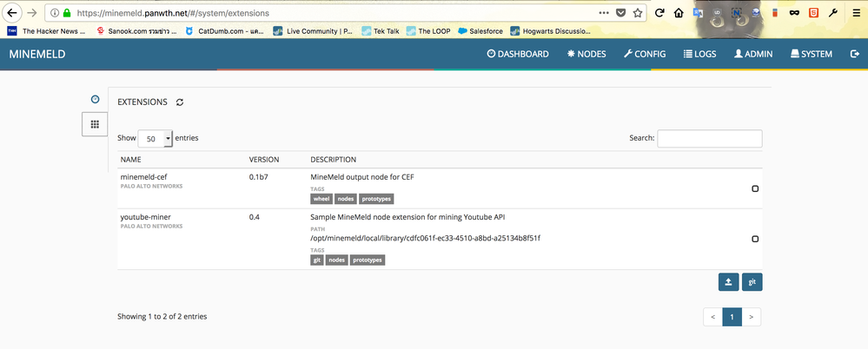Open the DASHBOARD menu item
Viewport: 868px width, 349px height.
point(518,54)
